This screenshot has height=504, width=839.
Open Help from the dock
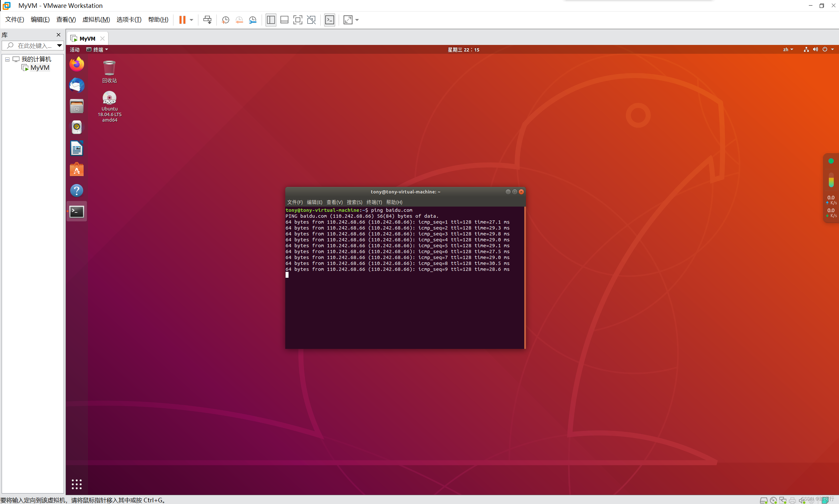(x=77, y=191)
